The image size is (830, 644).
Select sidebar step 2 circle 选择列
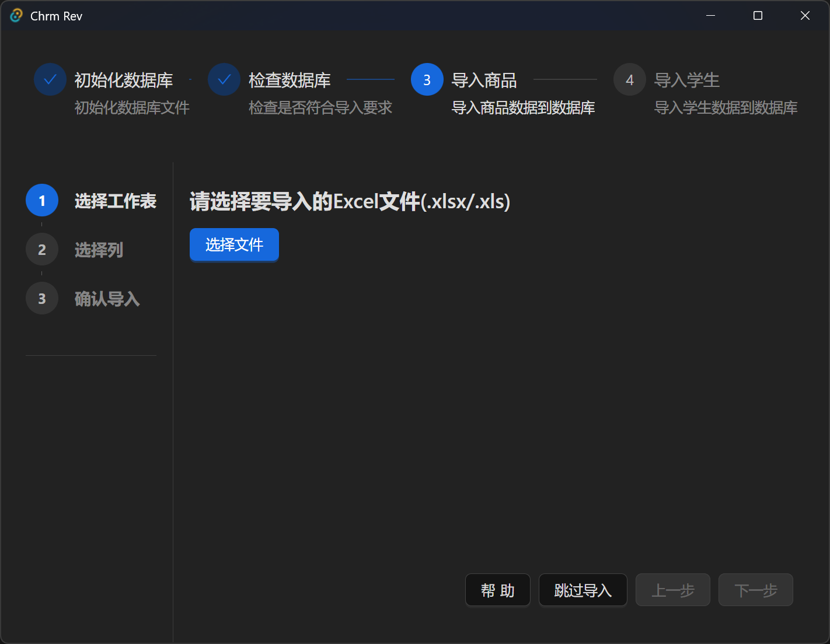click(42, 250)
